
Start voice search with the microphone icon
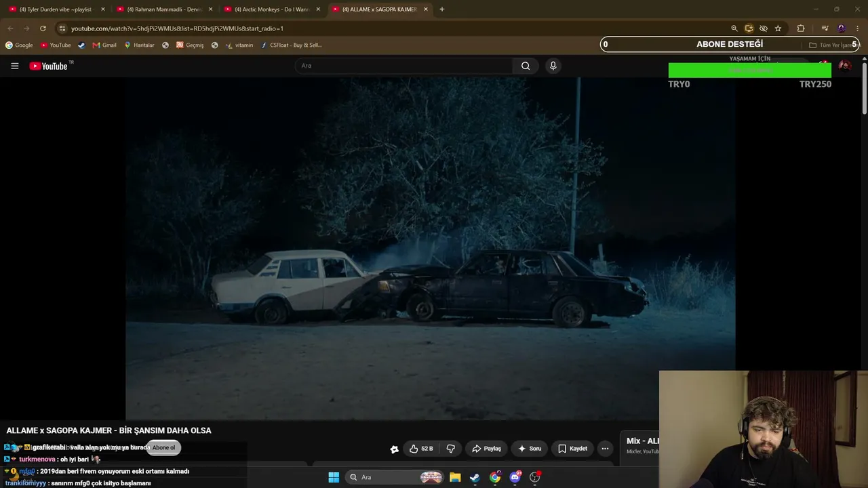point(553,66)
